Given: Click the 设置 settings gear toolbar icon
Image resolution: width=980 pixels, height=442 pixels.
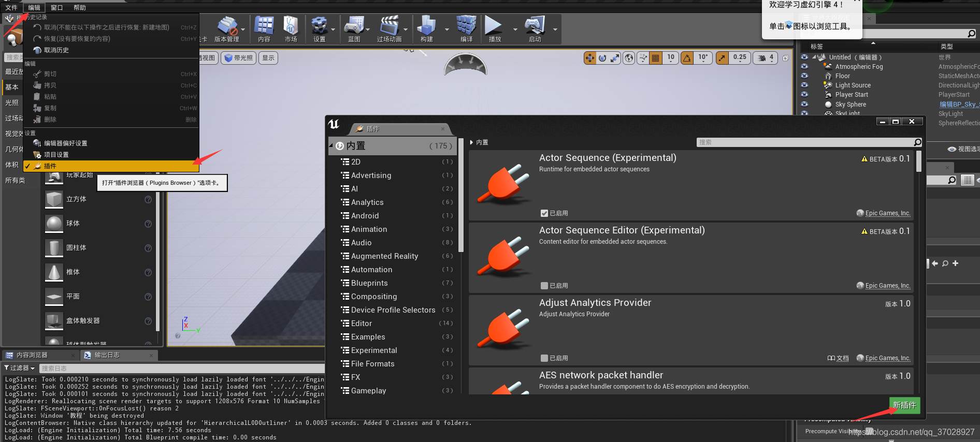Looking at the screenshot, I should pyautogui.click(x=319, y=25).
